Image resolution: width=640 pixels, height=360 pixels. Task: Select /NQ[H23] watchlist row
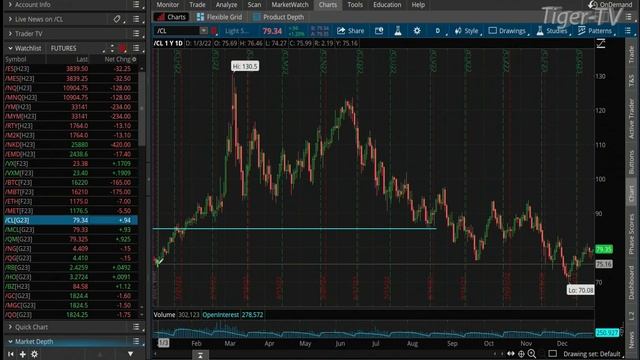coord(71,88)
